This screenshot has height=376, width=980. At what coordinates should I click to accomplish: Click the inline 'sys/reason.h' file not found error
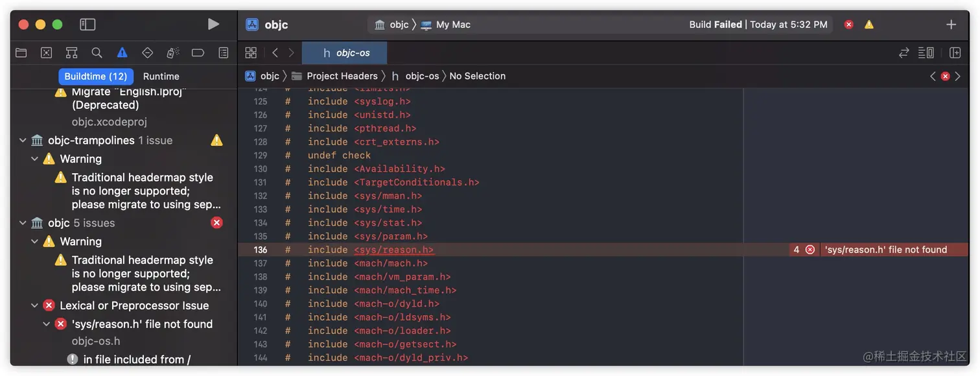[x=885, y=250]
